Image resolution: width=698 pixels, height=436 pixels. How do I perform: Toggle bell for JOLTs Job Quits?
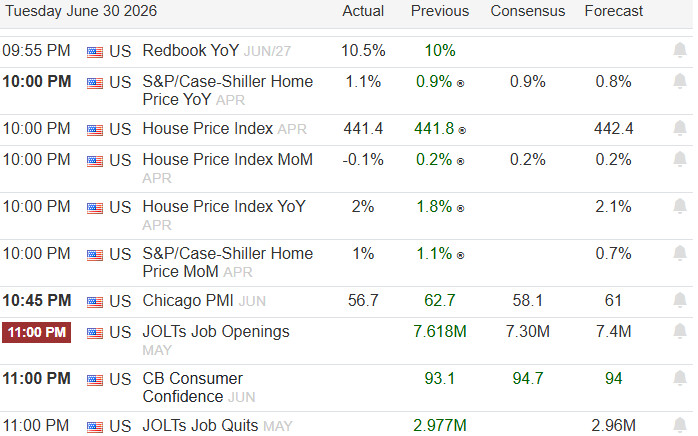(x=680, y=425)
